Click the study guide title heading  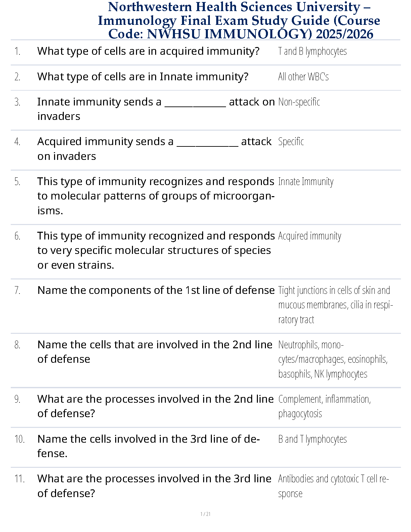239,20
